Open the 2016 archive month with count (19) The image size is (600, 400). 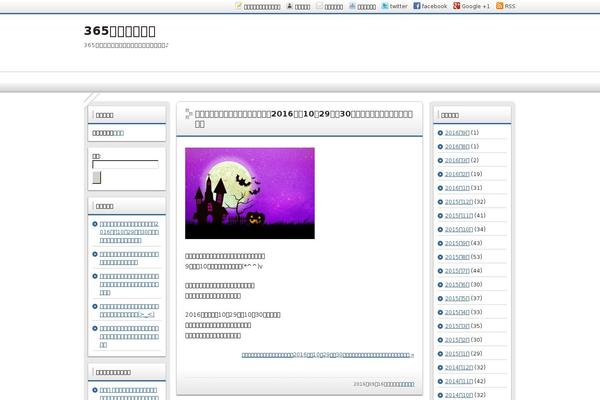tap(457, 174)
